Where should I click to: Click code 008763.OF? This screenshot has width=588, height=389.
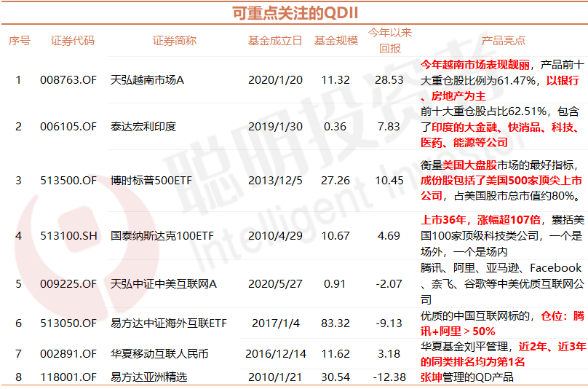(x=68, y=80)
